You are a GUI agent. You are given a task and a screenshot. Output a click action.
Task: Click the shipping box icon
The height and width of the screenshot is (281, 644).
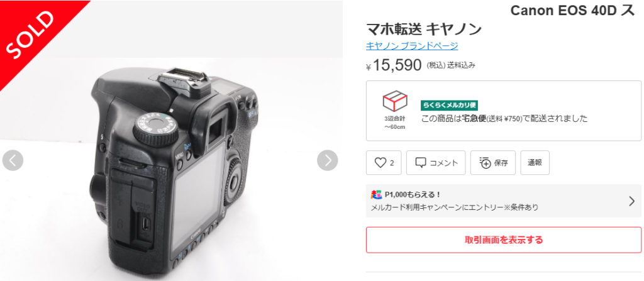[395, 101]
